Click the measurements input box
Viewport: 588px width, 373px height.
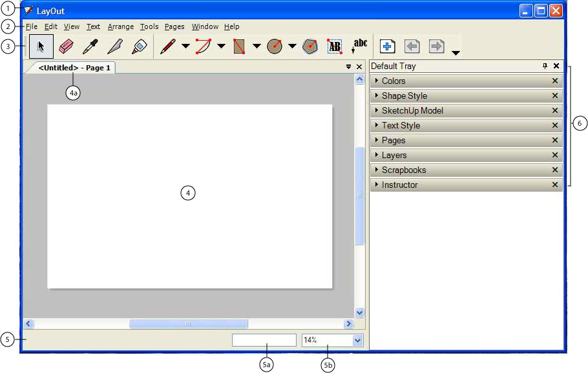click(x=264, y=340)
